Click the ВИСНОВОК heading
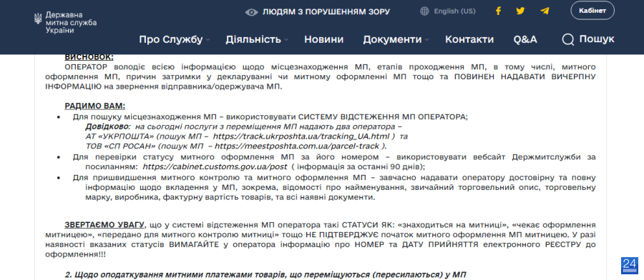The width and height of the screenshot is (644, 280). (89, 57)
